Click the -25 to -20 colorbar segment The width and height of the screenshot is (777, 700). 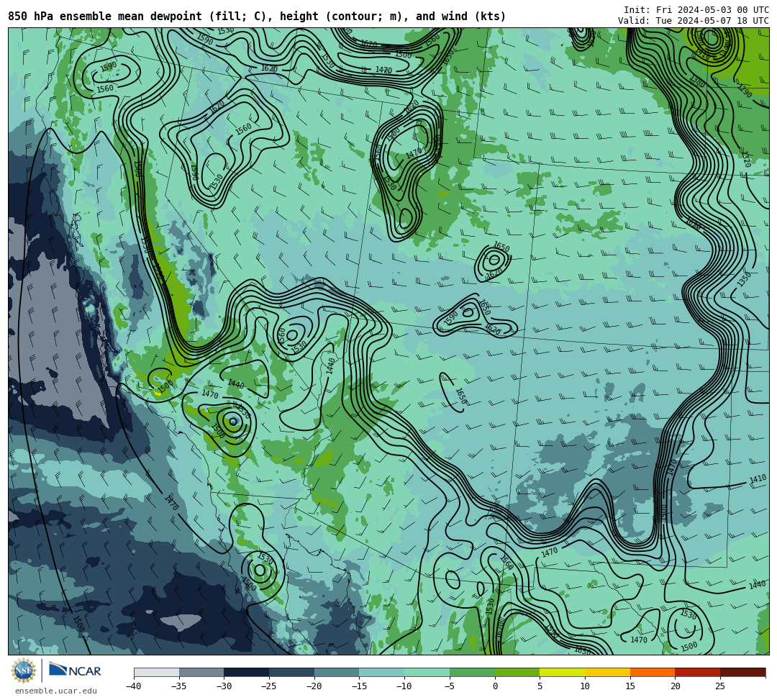point(292,672)
